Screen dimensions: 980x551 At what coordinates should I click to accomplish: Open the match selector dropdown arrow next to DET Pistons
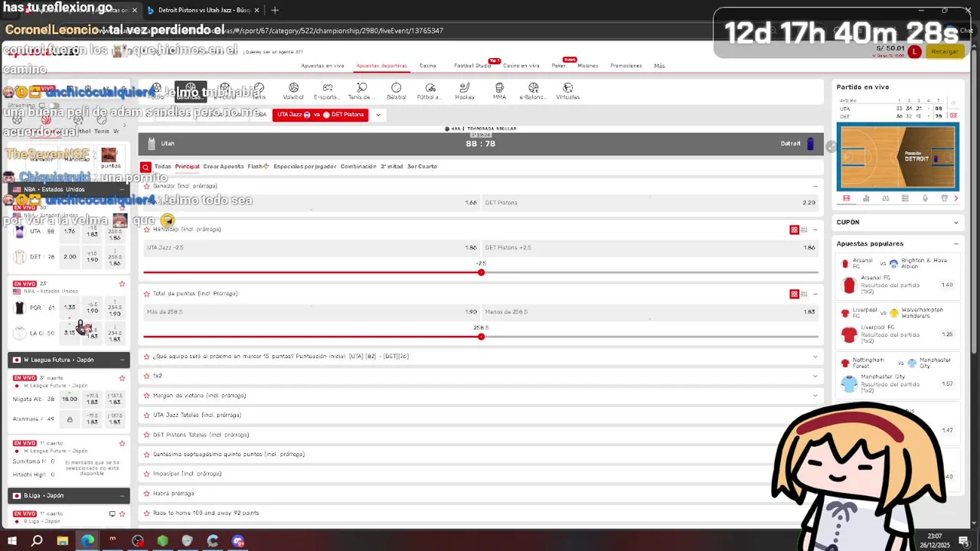click(x=377, y=115)
